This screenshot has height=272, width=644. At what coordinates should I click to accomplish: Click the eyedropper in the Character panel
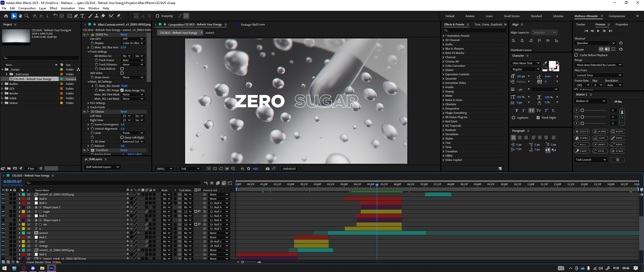tap(545, 63)
